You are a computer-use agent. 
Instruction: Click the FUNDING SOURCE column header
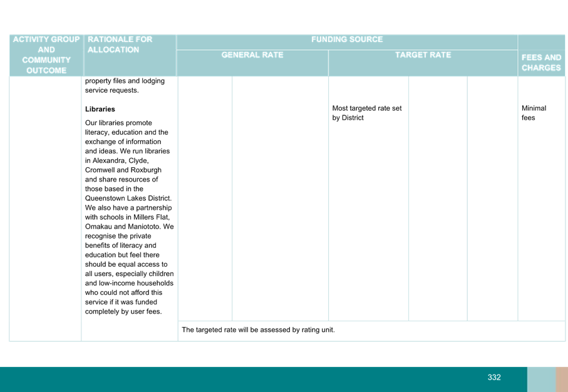pos(347,40)
